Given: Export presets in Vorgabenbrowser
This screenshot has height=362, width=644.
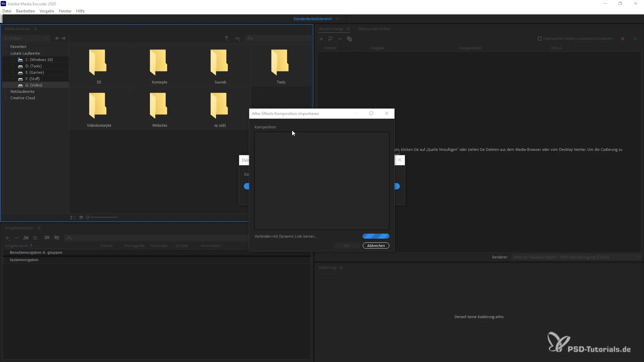Looking at the screenshot, I should click(x=57, y=238).
